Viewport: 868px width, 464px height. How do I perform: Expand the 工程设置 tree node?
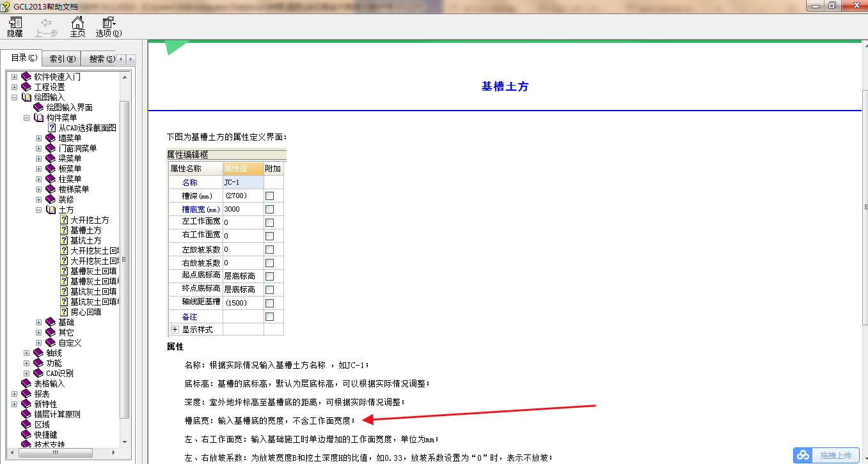coord(14,87)
